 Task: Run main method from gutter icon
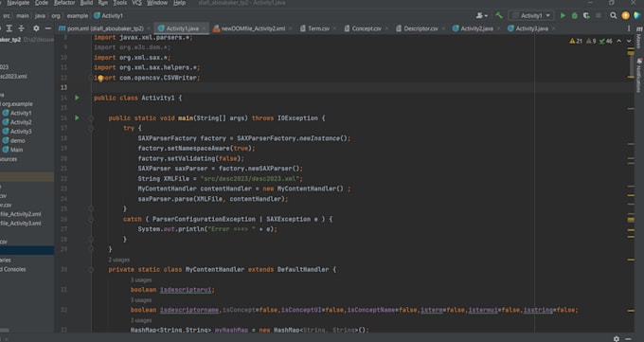point(77,118)
